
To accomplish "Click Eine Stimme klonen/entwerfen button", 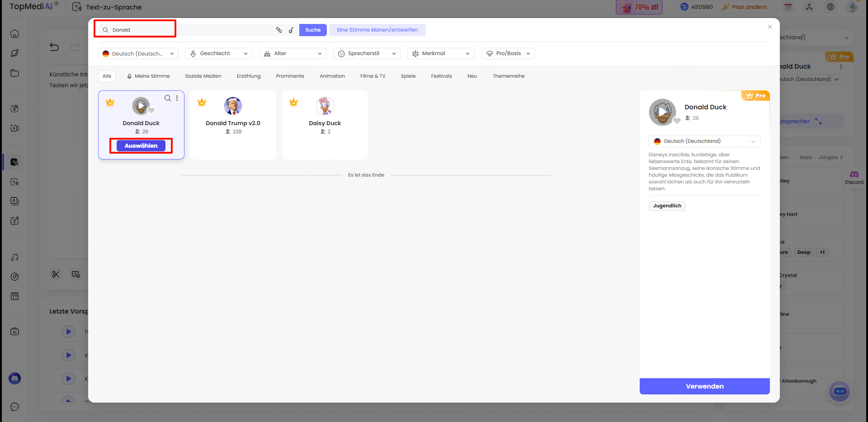I will 377,30.
